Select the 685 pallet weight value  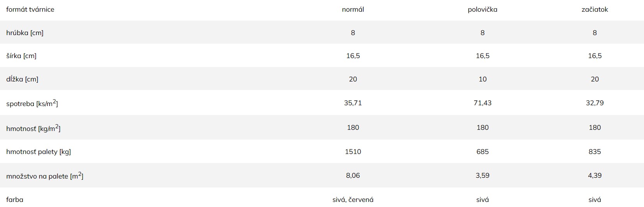[482, 152]
